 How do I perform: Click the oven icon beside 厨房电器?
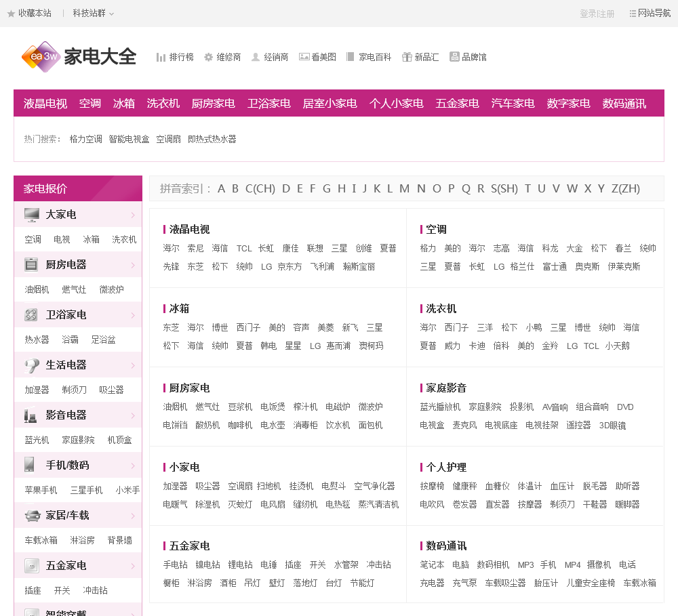click(31, 264)
